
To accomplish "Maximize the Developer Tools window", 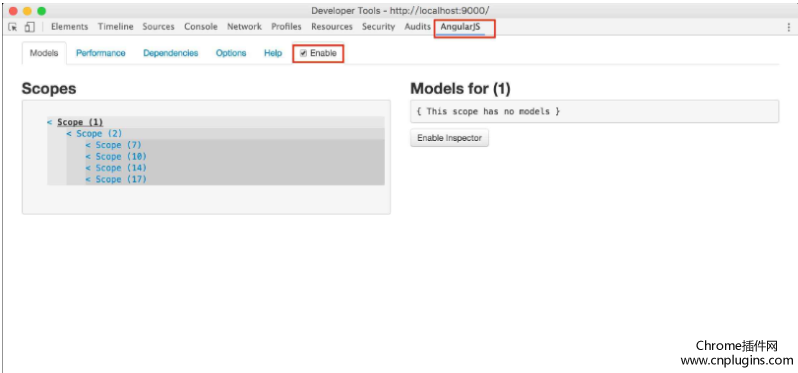I will 42,11.
